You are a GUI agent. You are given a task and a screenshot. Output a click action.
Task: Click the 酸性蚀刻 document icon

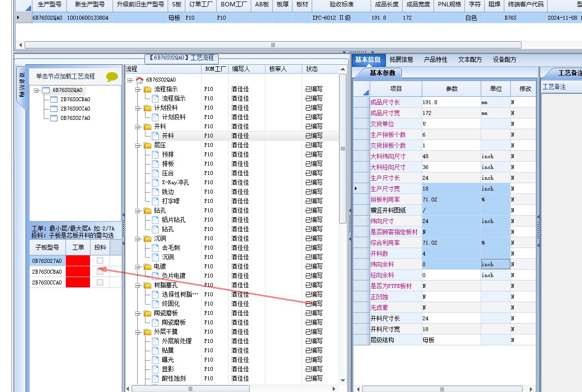click(156, 379)
